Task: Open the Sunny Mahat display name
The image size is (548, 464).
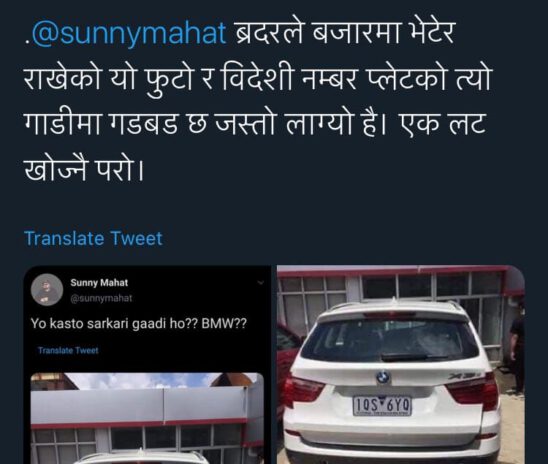Action: pos(99,283)
